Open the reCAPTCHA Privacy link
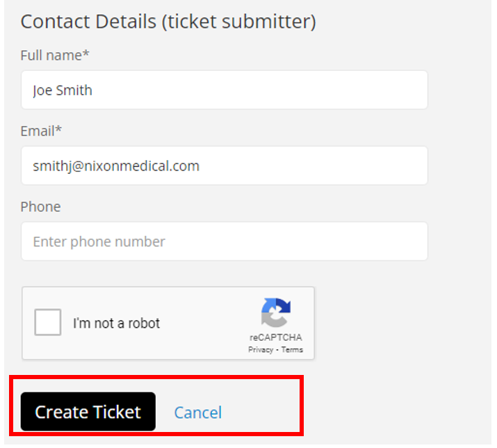 (x=261, y=350)
